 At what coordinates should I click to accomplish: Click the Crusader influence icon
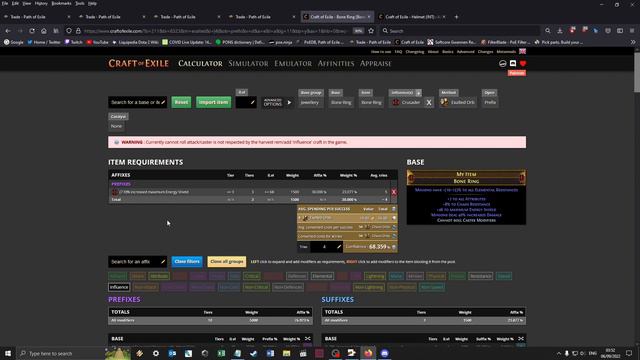[396, 102]
